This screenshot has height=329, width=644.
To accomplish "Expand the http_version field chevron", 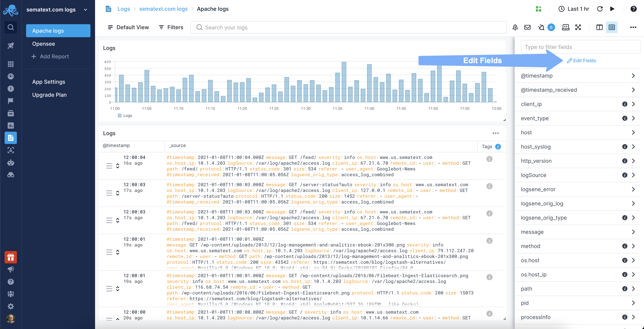I will (x=633, y=161).
